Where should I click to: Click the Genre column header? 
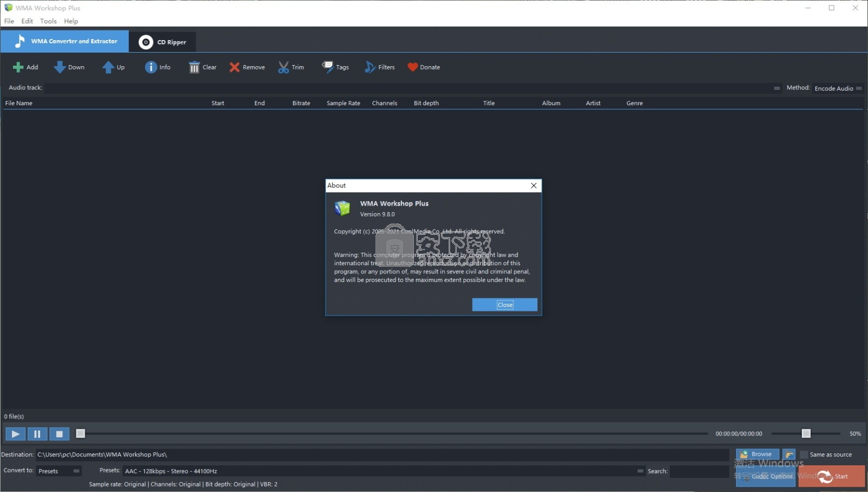635,103
